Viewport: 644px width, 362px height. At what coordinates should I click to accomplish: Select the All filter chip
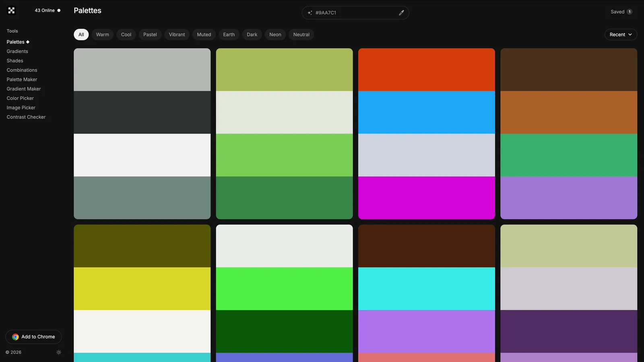point(81,35)
